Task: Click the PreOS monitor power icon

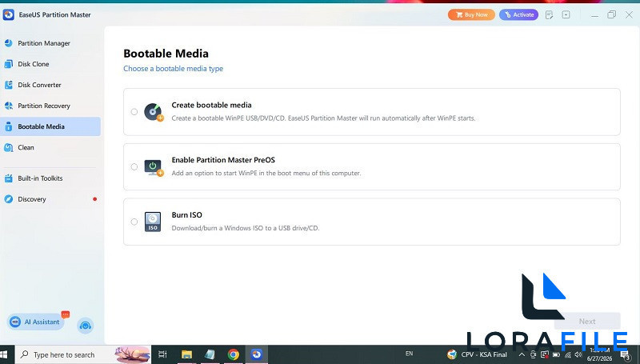Action: [154, 167]
